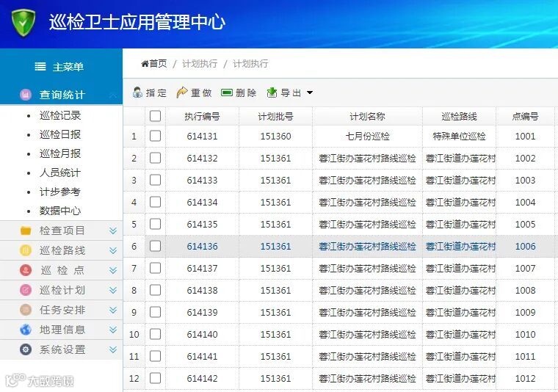Screen dimensions: 558x392
Task: Select execution number 614137
Action: pos(202,269)
